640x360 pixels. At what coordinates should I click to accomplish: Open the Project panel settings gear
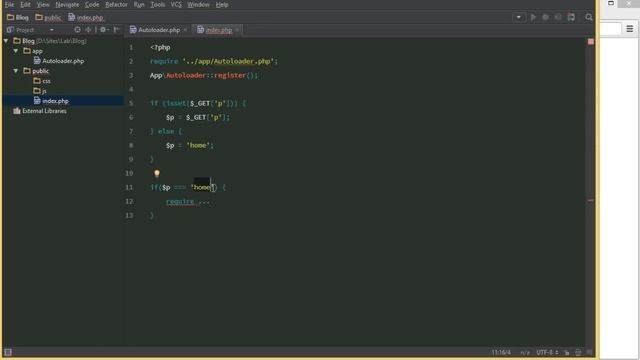pyautogui.click(x=104, y=29)
